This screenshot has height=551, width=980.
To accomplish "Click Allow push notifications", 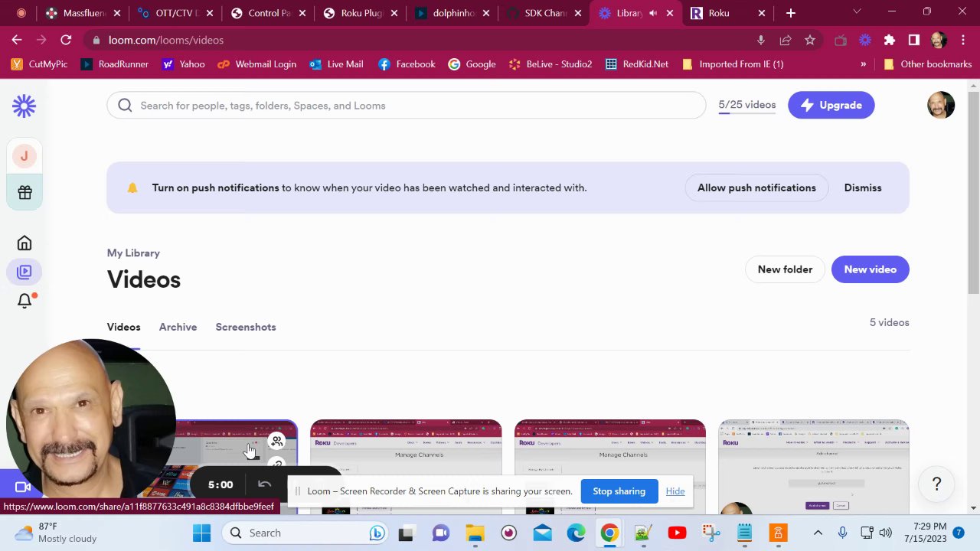I will click(756, 187).
